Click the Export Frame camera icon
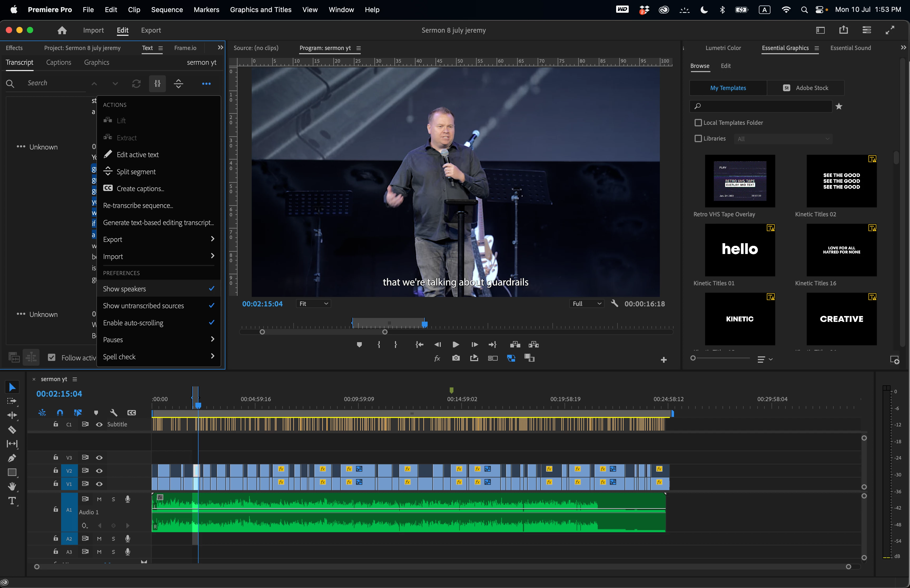 [x=456, y=358]
